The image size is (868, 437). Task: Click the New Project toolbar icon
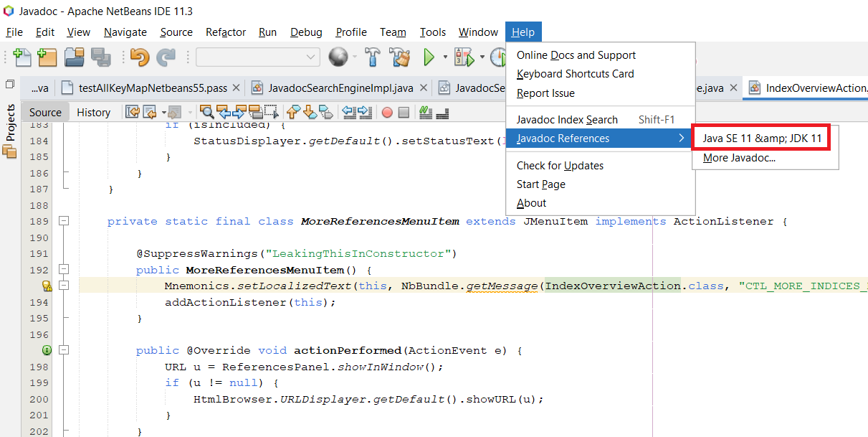pos(47,57)
